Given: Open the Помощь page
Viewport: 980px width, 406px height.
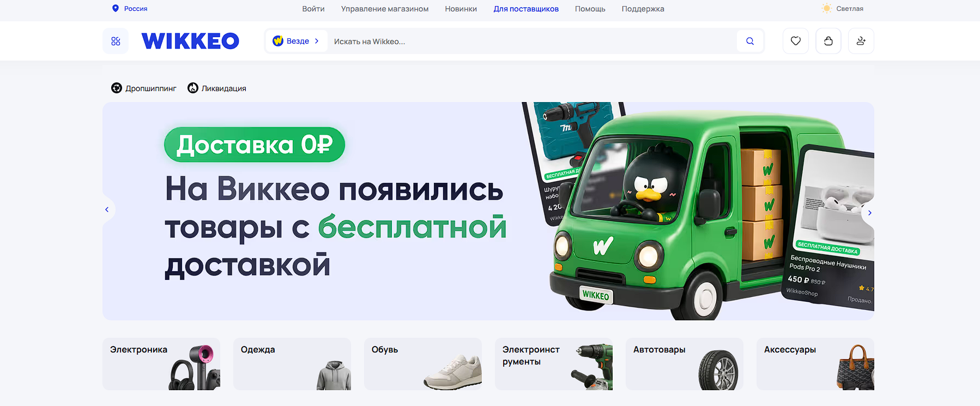Looking at the screenshot, I should click(x=590, y=9).
